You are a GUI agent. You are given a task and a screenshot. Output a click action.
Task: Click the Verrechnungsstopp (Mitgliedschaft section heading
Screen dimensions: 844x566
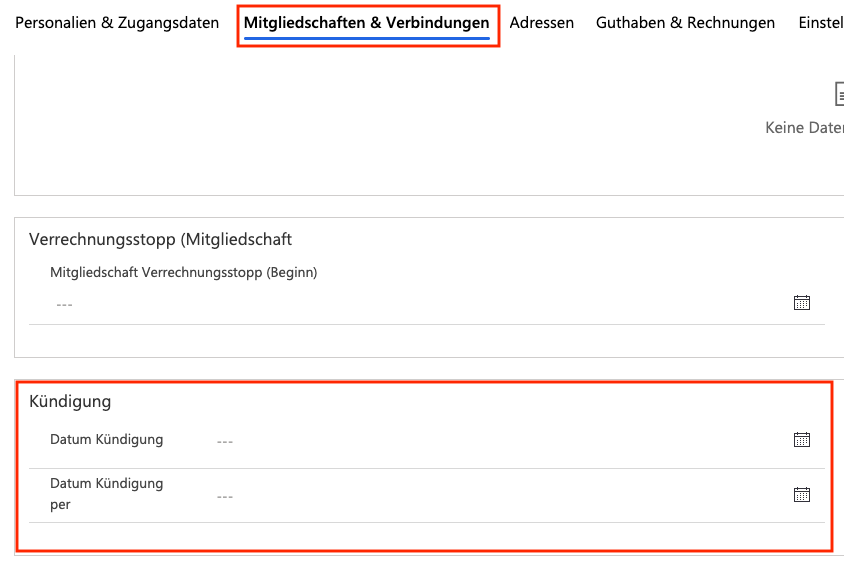pos(160,239)
